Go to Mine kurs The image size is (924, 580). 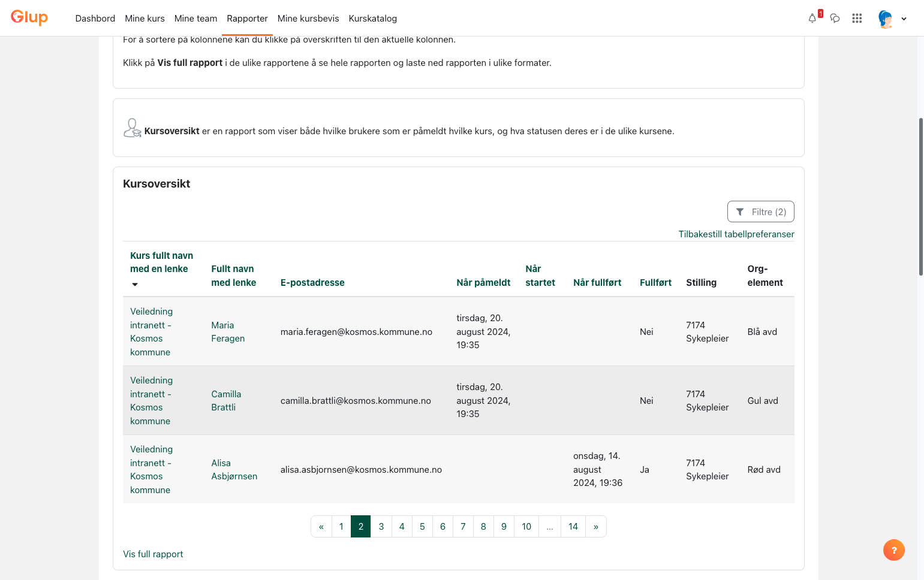pyautogui.click(x=145, y=19)
